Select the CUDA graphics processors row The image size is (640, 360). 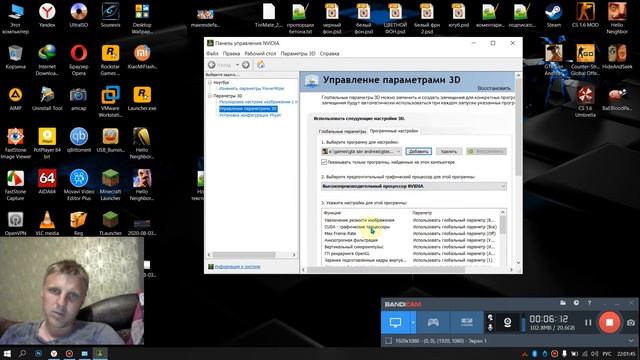pyautogui.click(x=410, y=227)
